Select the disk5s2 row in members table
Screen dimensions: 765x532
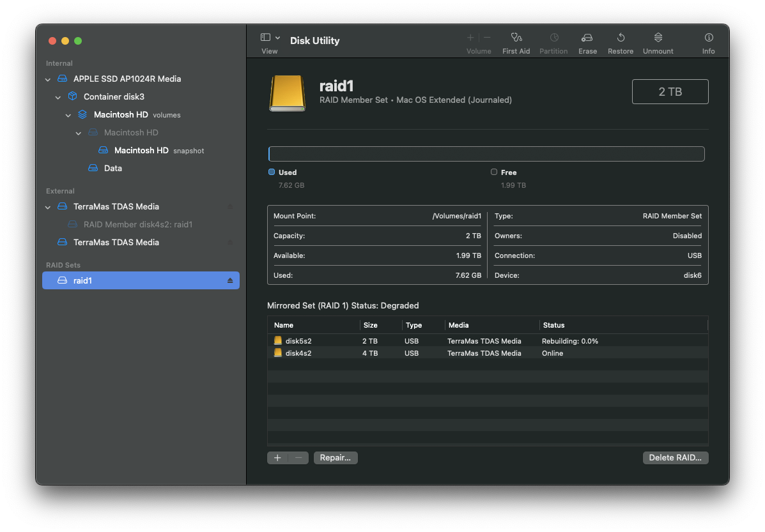pos(488,340)
